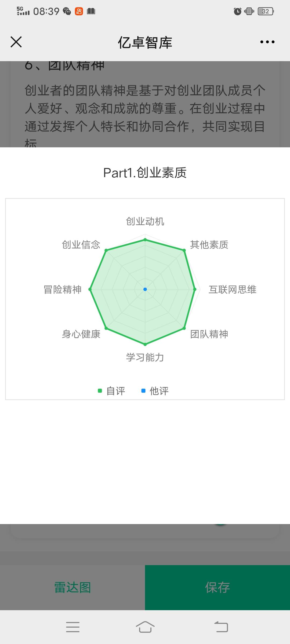The width and height of the screenshot is (290, 644).
Task: Click the 学习能力 vertex on the radar chart
Action: tap(145, 344)
